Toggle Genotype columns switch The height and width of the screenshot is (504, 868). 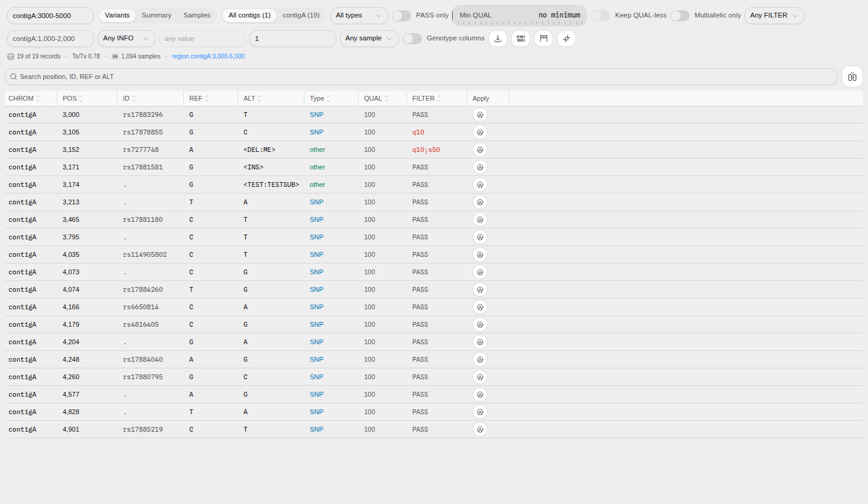412,39
